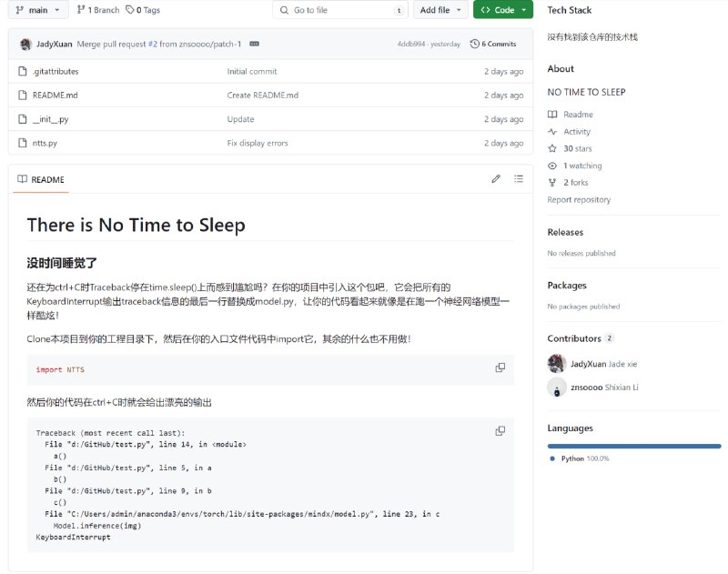Click the fork icon beside 2 forks

552,183
